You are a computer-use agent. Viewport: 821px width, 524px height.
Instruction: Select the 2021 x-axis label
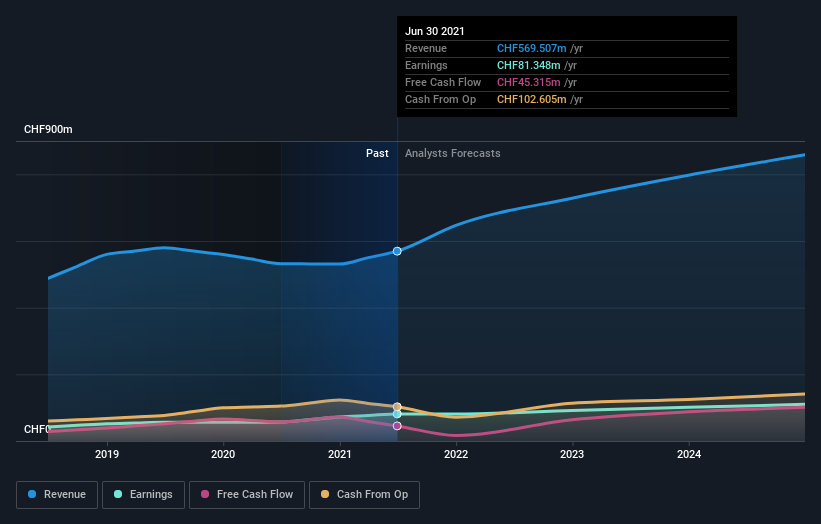(x=340, y=454)
